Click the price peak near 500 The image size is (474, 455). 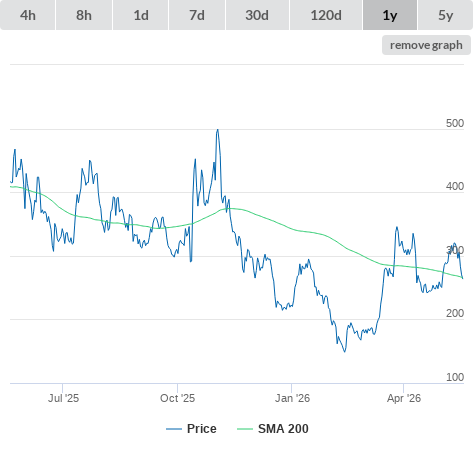point(218,130)
